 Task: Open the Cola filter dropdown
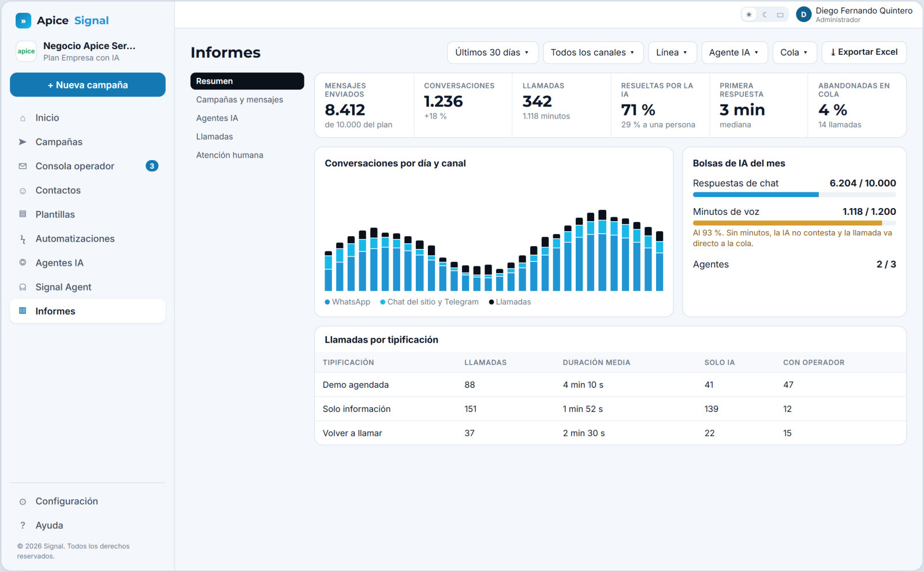[x=795, y=53]
